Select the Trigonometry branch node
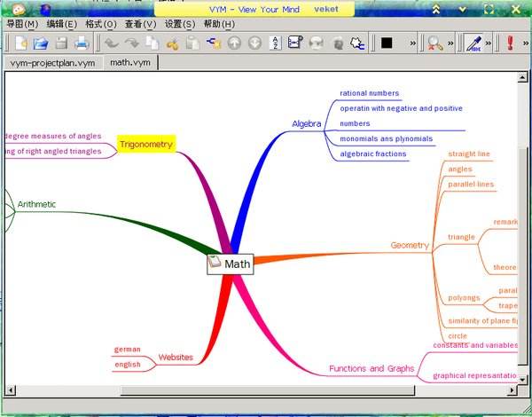The height and width of the screenshot is (417, 532). (x=145, y=144)
